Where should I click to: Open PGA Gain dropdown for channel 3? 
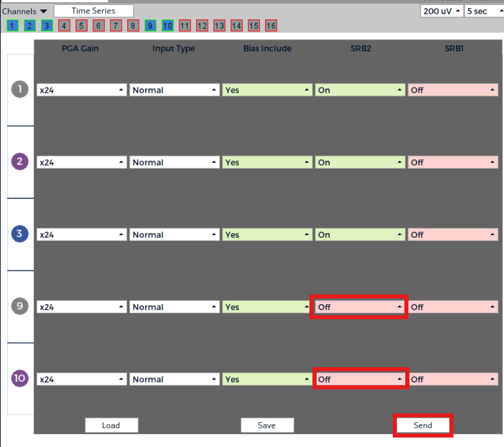click(x=82, y=235)
